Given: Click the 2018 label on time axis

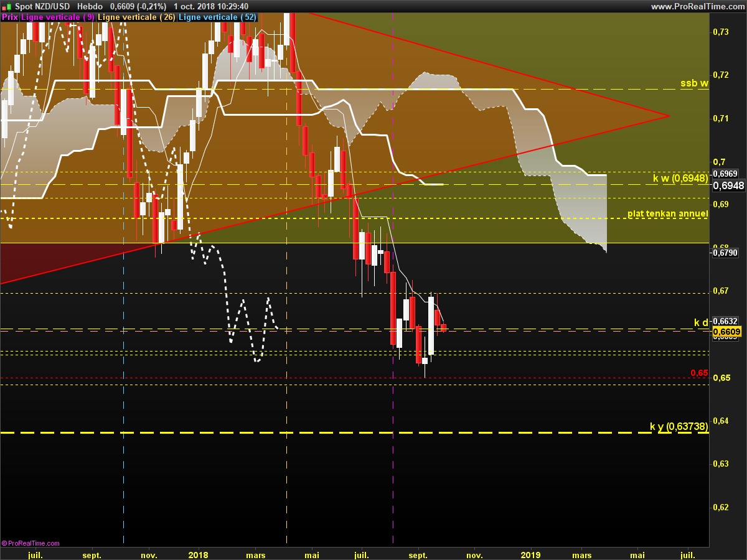Looking at the screenshot, I should pos(198,554).
